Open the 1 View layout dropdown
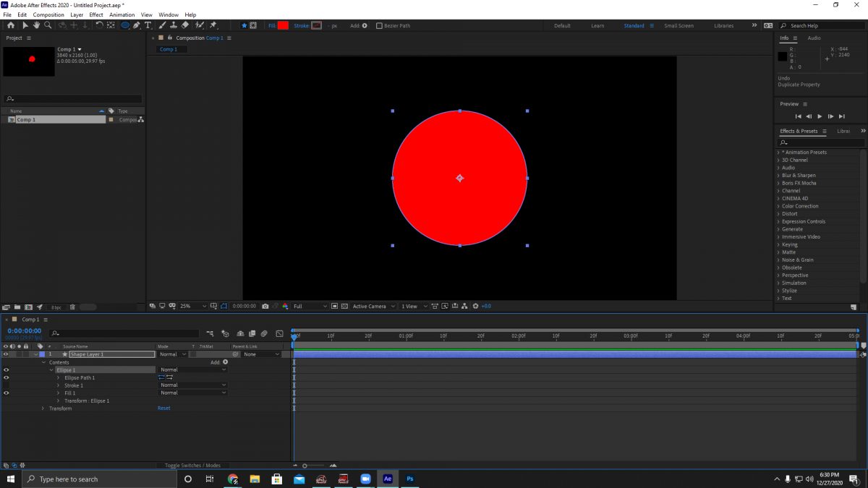The width and height of the screenshot is (868, 488). 414,306
